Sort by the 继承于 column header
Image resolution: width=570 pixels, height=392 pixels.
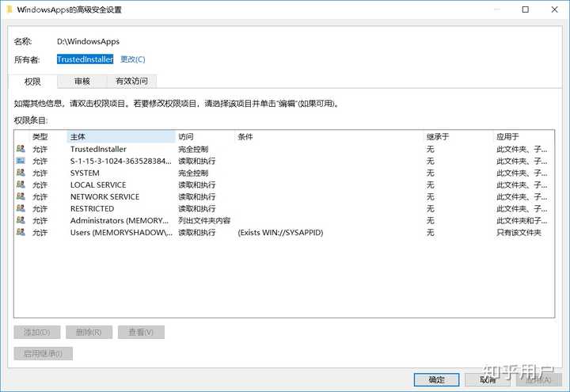point(458,137)
